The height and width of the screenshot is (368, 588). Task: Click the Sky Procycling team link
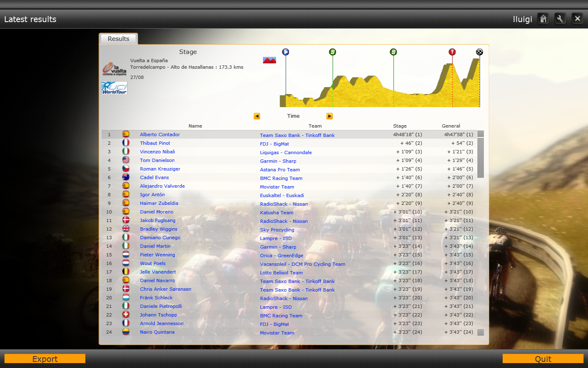[277, 230]
